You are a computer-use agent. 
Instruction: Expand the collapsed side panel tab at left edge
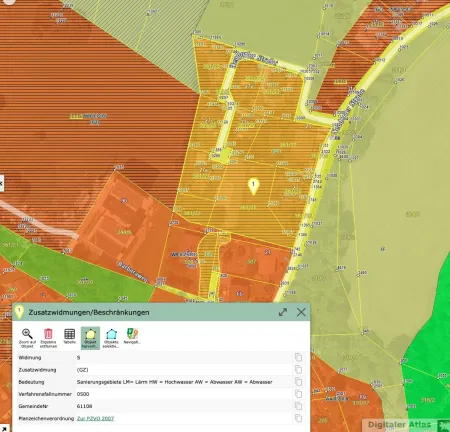[2, 183]
